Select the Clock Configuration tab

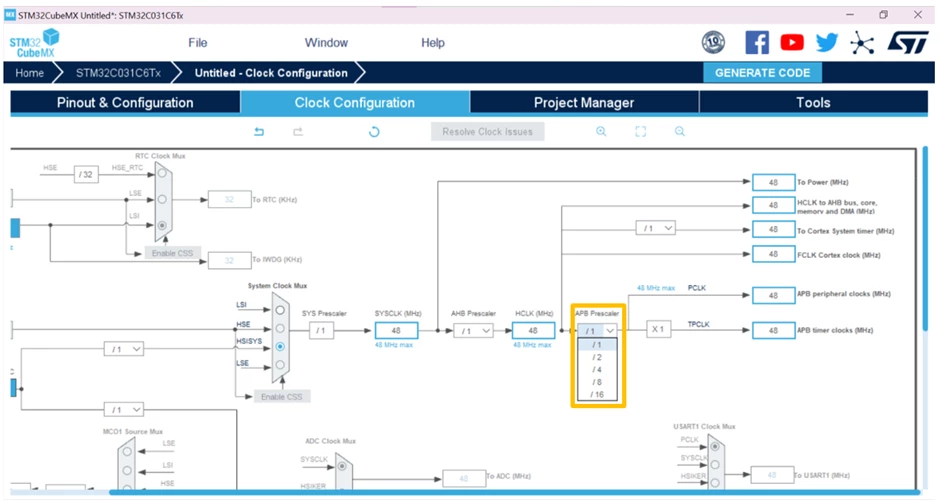tap(355, 102)
